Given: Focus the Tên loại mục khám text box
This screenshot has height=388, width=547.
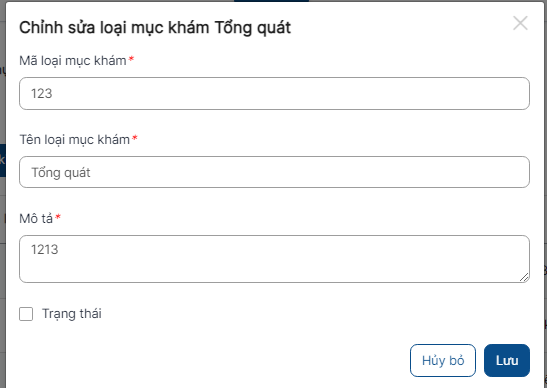Looking at the screenshot, I should [274, 172].
